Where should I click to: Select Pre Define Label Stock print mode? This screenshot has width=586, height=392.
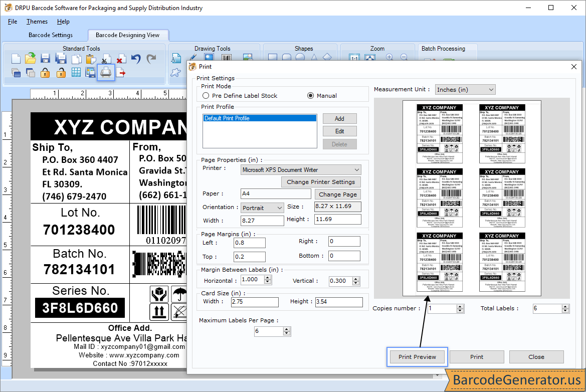point(206,96)
